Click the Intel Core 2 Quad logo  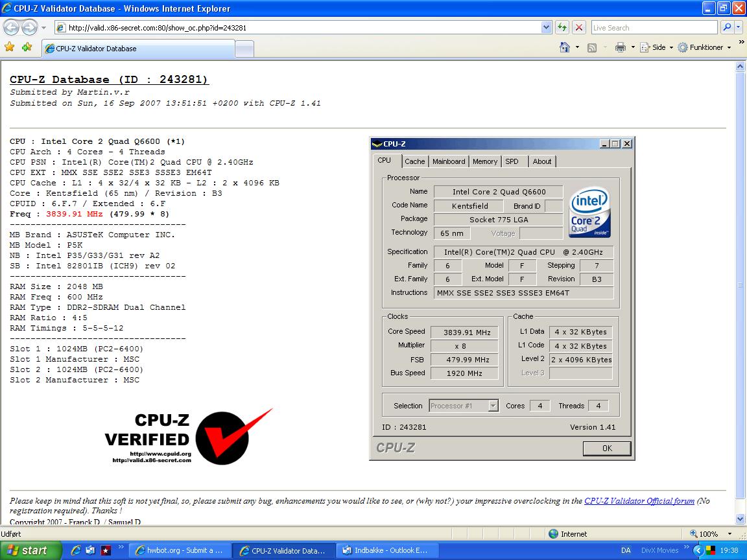click(590, 212)
